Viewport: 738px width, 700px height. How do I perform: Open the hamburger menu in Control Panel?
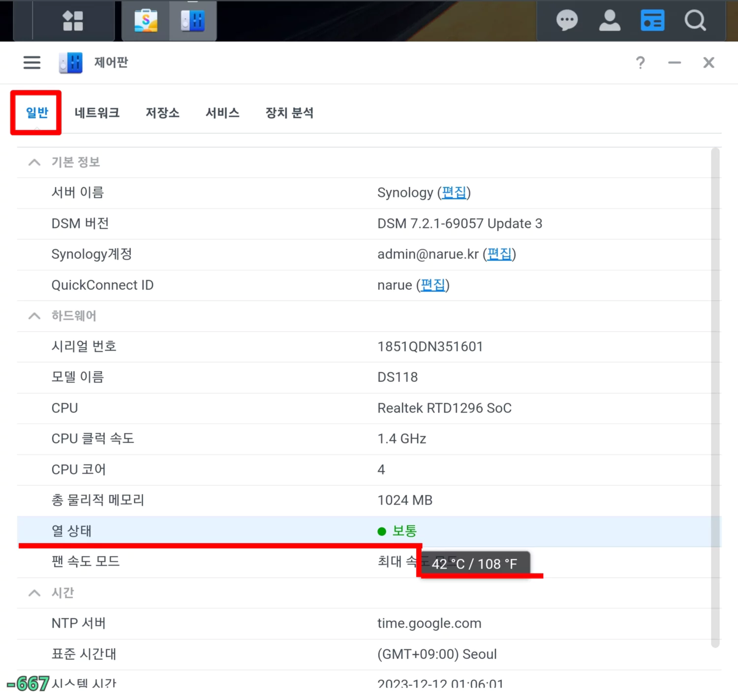click(x=32, y=63)
